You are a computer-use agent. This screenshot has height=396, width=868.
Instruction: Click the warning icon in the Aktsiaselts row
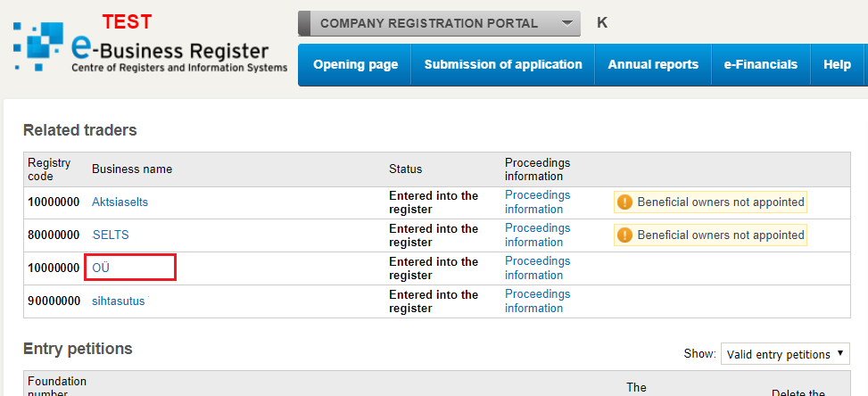(x=624, y=202)
